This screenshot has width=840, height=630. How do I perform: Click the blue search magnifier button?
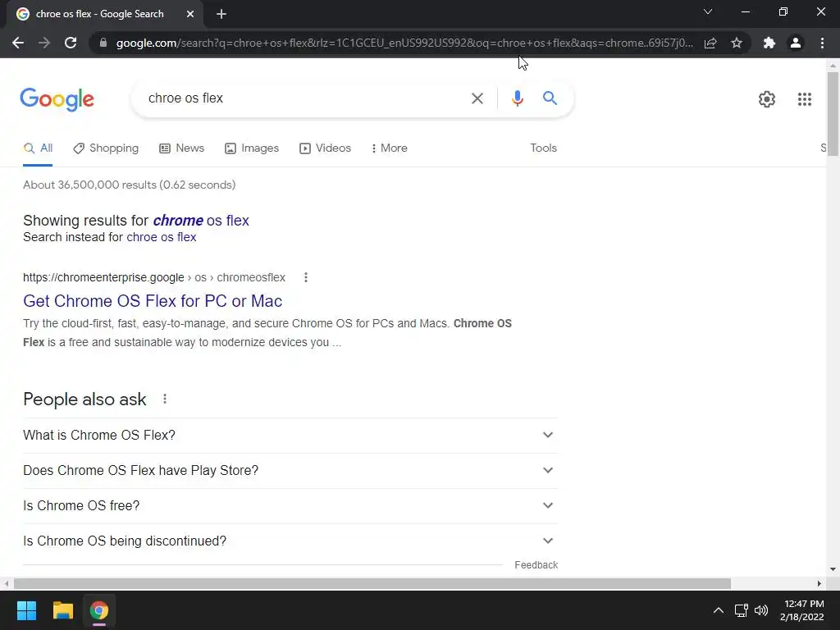point(550,98)
